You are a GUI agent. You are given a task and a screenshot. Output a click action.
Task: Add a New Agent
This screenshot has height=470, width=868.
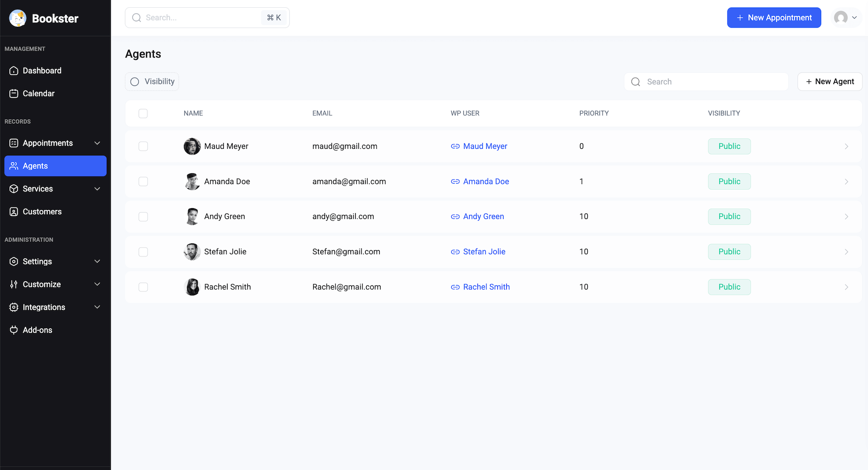[830, 81]
